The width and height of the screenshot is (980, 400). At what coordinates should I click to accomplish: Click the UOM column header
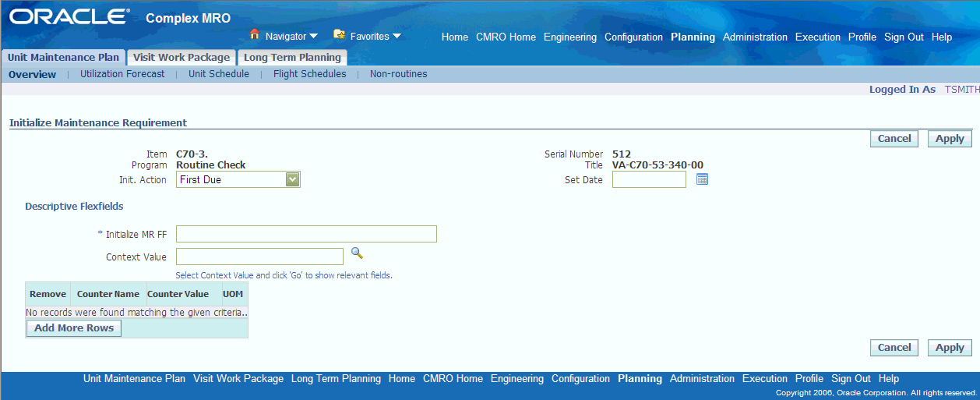[233, 294]
